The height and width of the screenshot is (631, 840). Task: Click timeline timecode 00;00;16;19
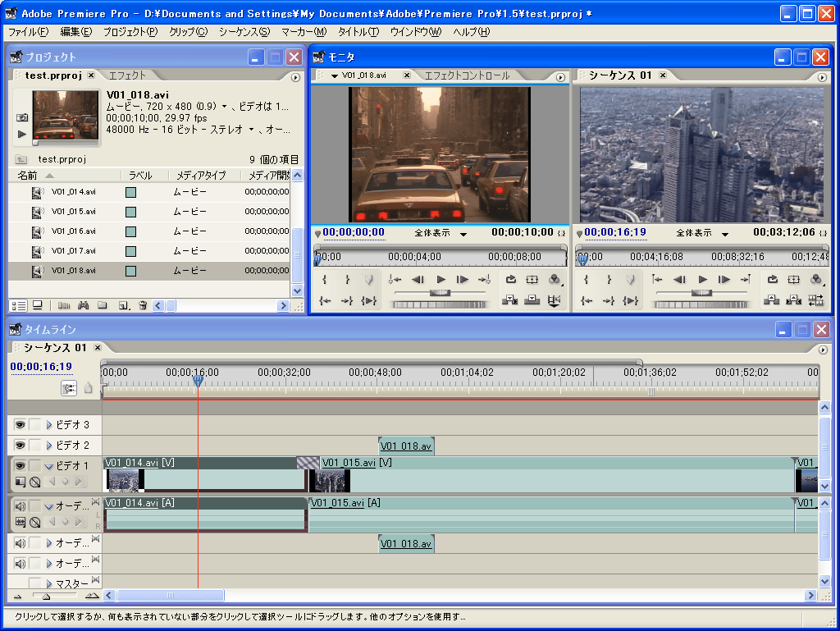point(41,367)
